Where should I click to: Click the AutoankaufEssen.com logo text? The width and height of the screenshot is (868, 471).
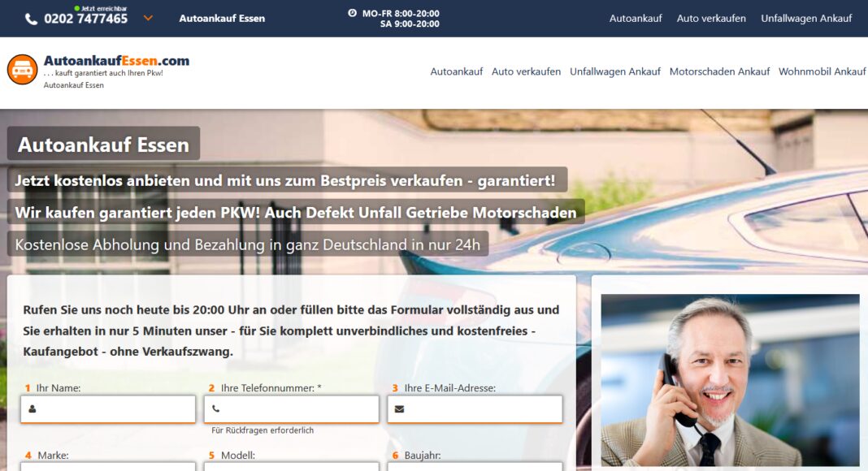click(116, 60)
